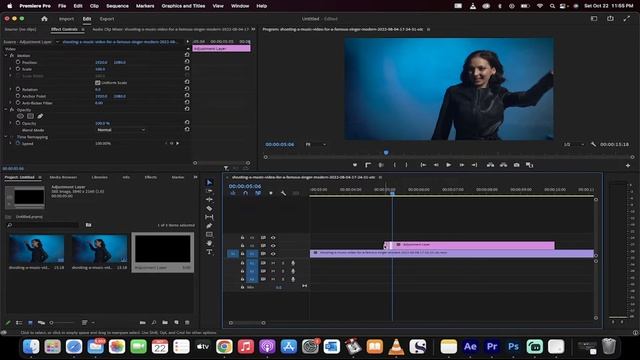Toggle animation stopwatch for Position

pos(18,62)
